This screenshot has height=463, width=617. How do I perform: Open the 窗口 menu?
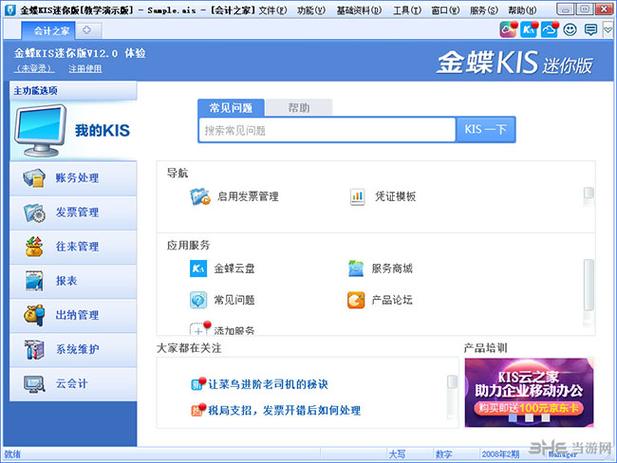[x=445, y=10]
